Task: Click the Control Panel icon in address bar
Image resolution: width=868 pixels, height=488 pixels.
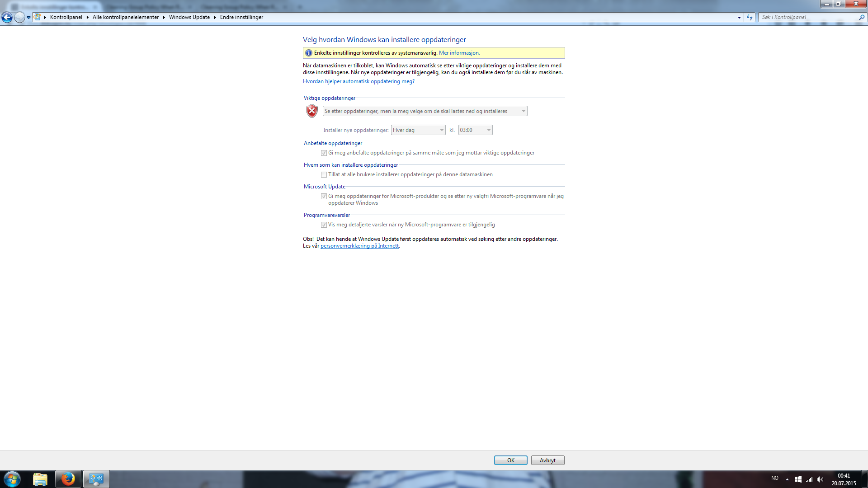Action: (x=38, y=17)
